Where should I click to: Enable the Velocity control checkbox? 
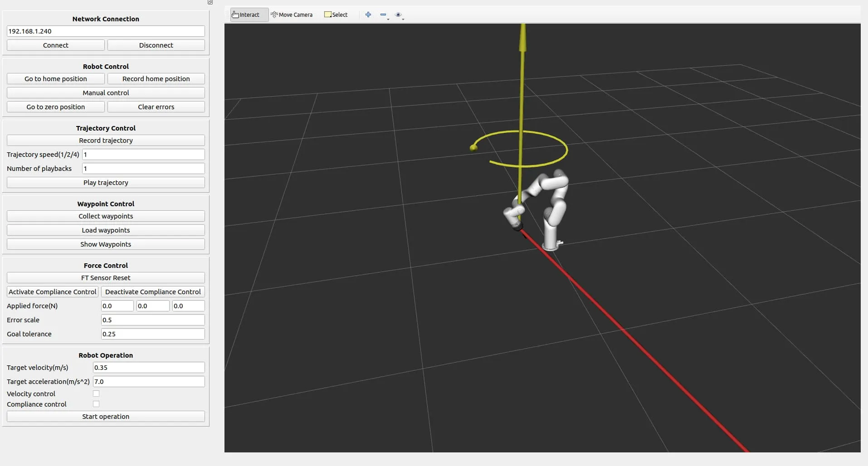click(96, 393)
